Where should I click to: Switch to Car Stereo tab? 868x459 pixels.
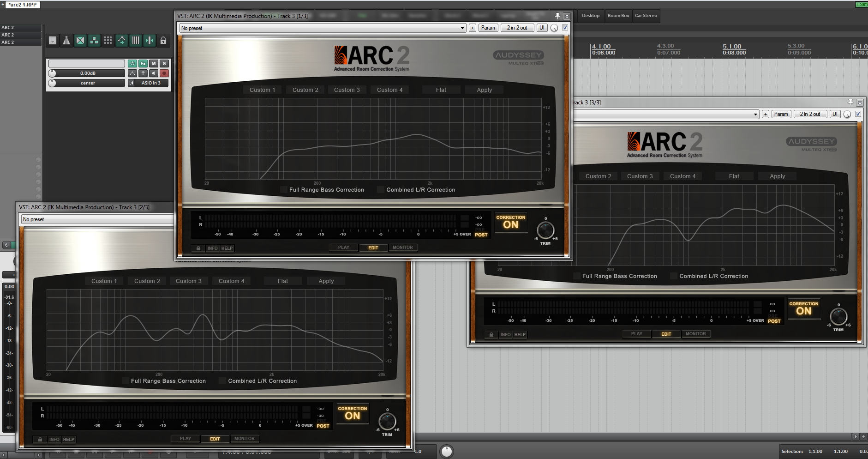(x=646, y=16)
